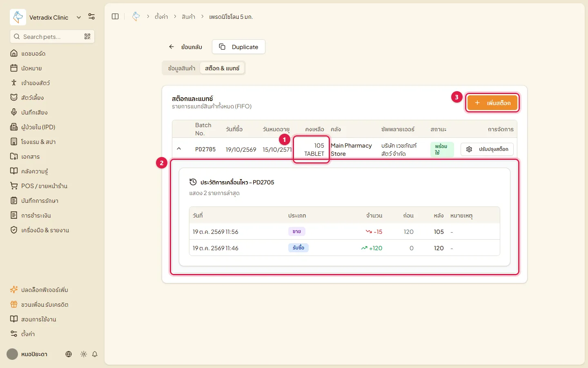Screen dimensions: 588x368
Task: Click the รับซื้อ badge in movement history
Action: (298, 248)
